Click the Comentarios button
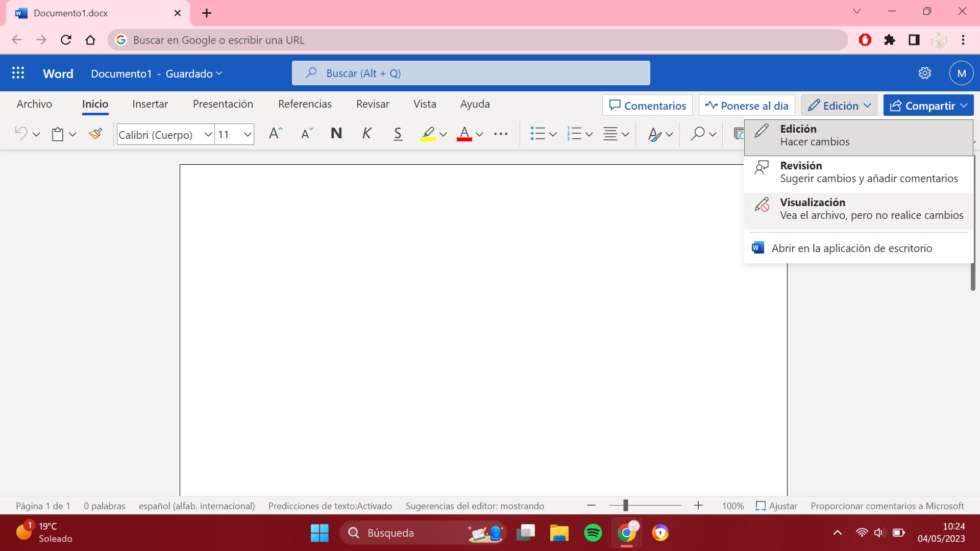Screen dimensions: 980x551 coord(647,106)
